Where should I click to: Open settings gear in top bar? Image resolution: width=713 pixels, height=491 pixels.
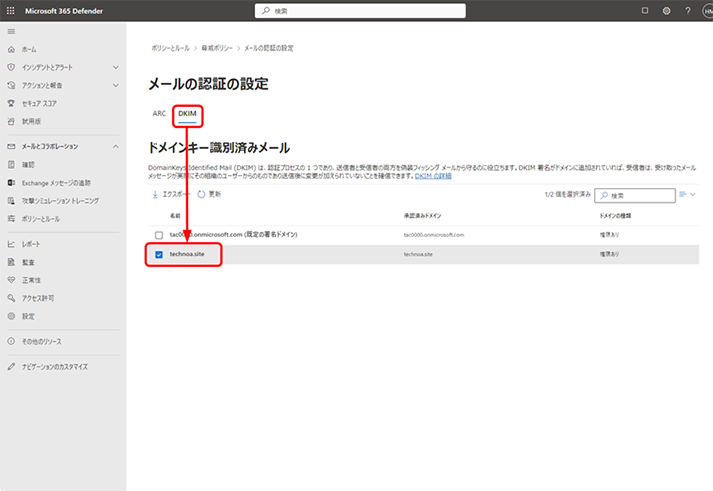666,10
